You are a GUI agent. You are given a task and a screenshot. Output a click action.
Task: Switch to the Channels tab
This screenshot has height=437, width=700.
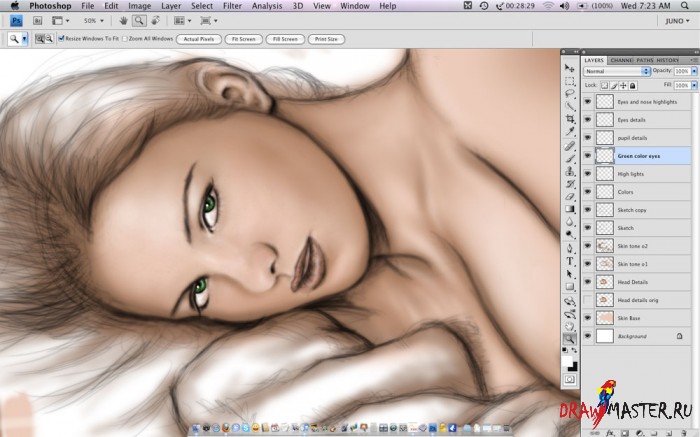point(621,60)
